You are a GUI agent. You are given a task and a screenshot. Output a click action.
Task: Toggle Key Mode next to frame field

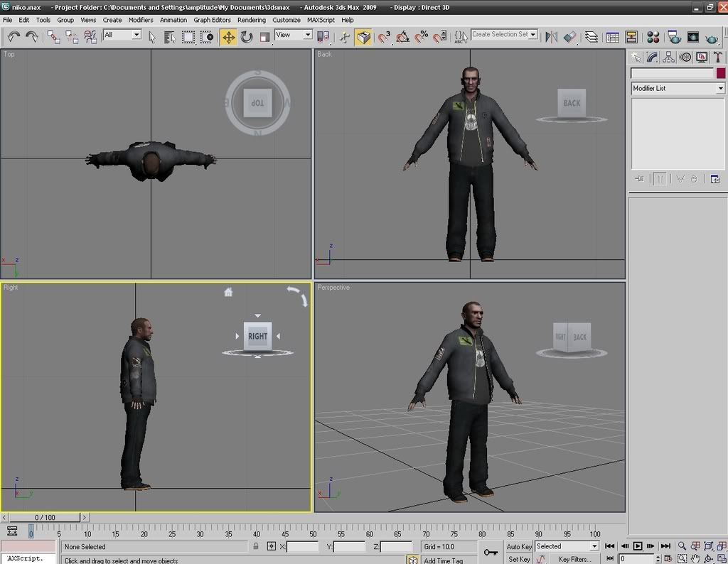(x=610, y=559)
